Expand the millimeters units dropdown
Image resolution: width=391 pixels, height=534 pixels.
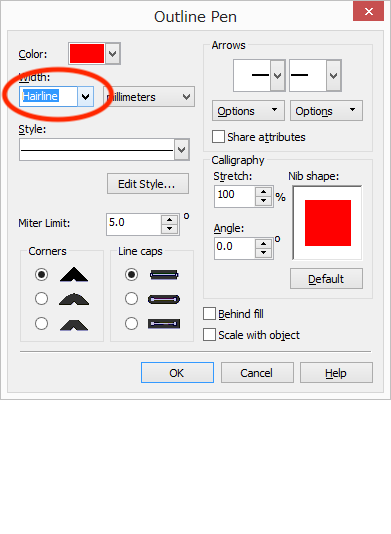point(149,97)
